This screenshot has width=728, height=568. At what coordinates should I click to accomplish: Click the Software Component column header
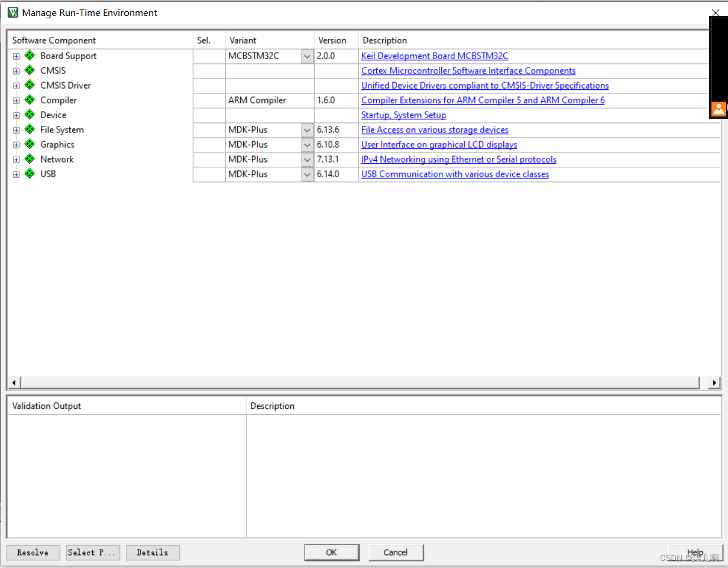click(x=101, y=40)
